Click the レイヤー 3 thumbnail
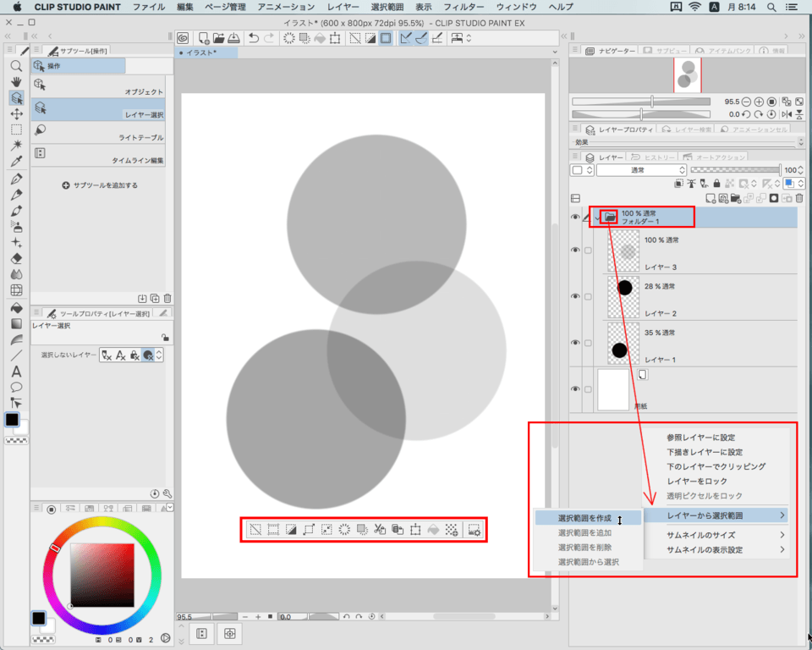Image resolution: width=812 pixels, height=650 pixels. [x=623, y=251]
